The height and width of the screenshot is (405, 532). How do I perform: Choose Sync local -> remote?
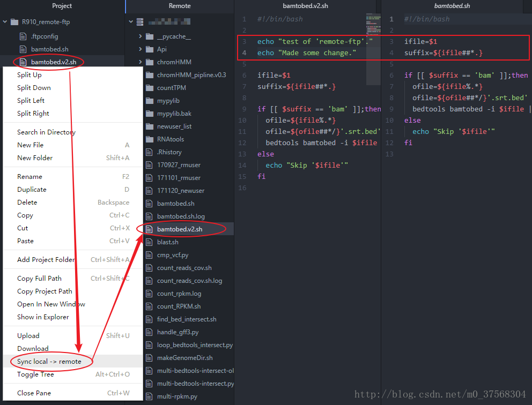(73, 361)
